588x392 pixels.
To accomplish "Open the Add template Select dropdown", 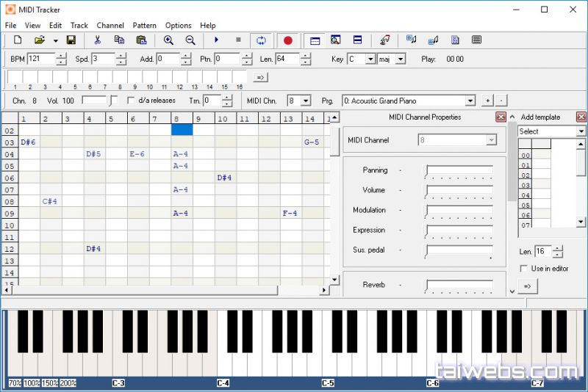I will [581, 131].
